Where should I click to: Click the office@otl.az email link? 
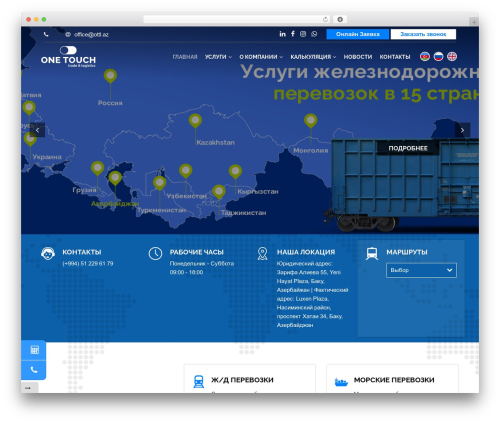point(91,34)
